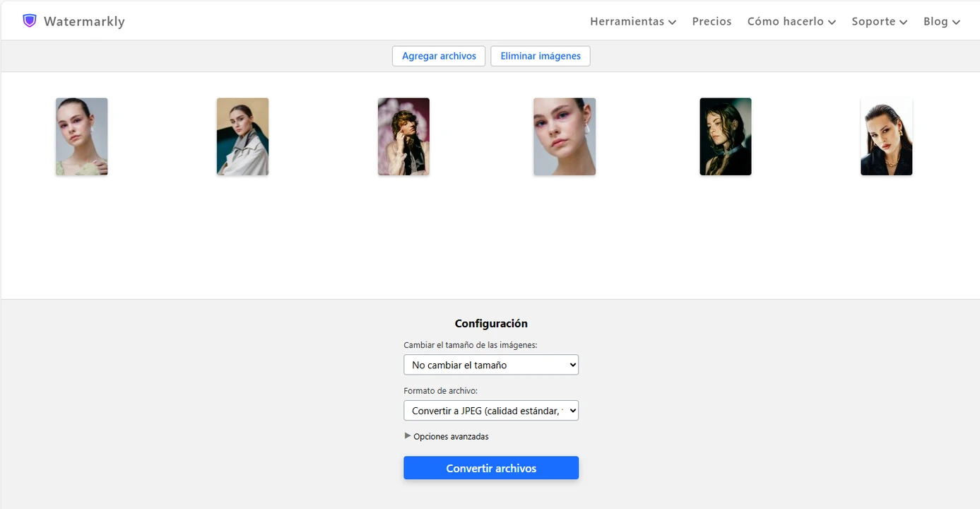Screen dimensions: 980x509
Task: Select the thumbnail of the woman in the white coat
Action: (242, 136)
